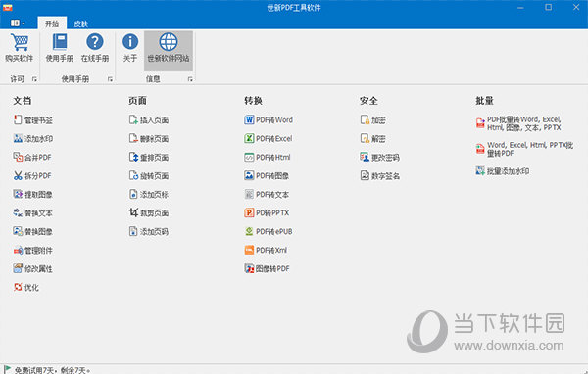Start PDF转PPTX conversion

coord(267,212)
